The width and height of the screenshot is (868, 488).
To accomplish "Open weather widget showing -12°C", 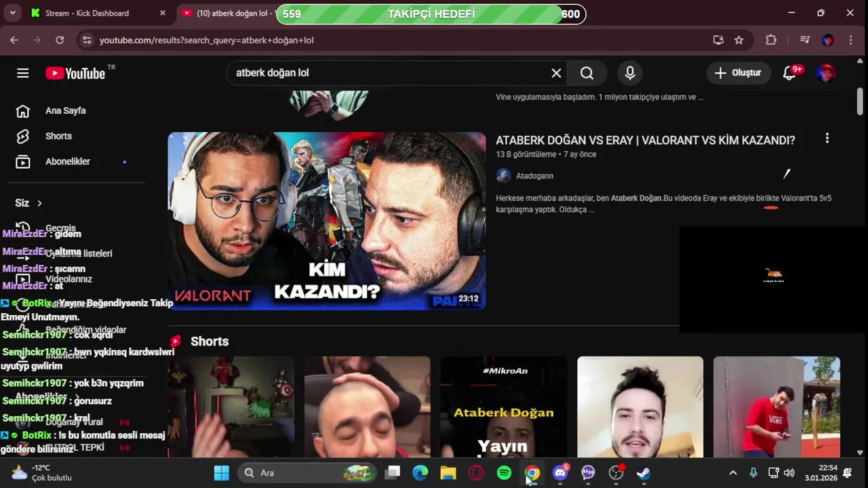I will pyautogui.click(x=42, y=473).
